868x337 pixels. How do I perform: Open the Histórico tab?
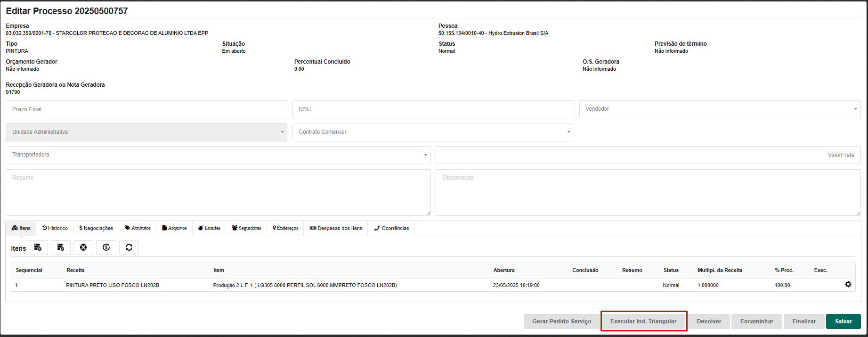click(x=55, y=228)
